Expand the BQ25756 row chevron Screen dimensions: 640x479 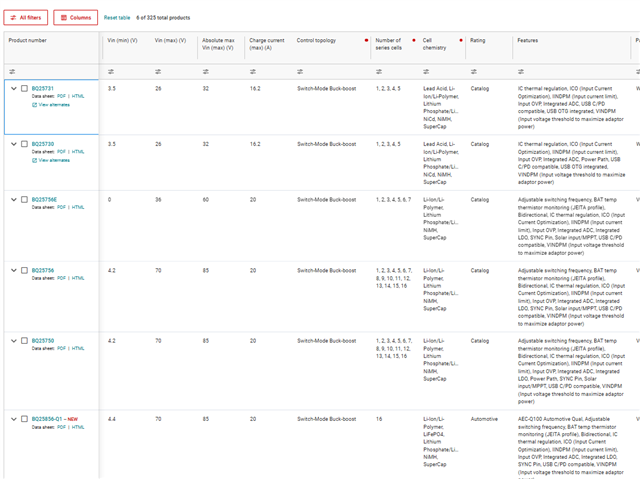(13, 270)
